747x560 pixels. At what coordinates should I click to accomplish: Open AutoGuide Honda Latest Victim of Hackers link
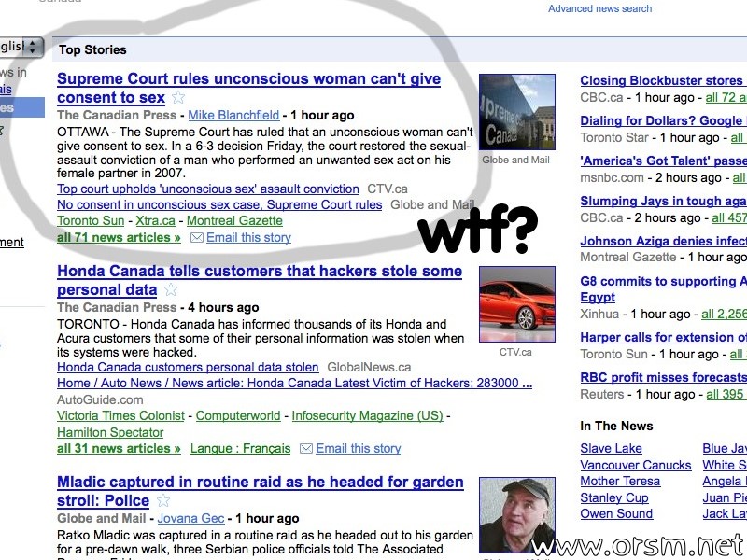click(294, 384)
